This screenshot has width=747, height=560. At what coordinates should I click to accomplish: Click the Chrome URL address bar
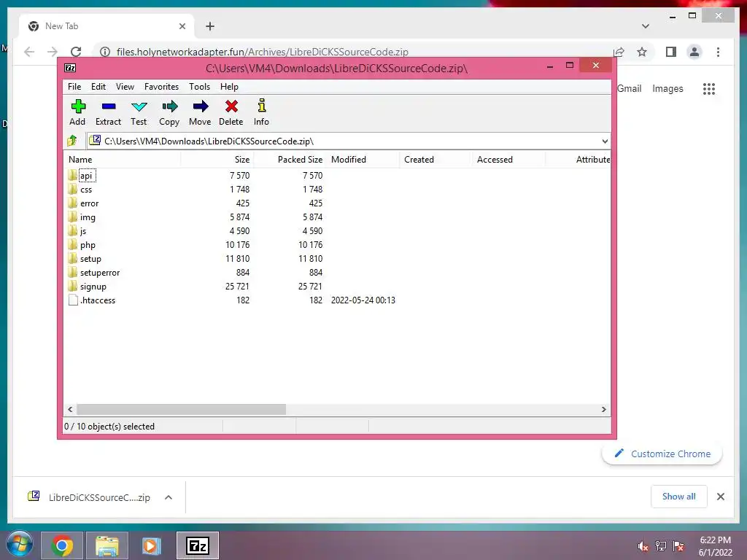[x=352, y=52]
